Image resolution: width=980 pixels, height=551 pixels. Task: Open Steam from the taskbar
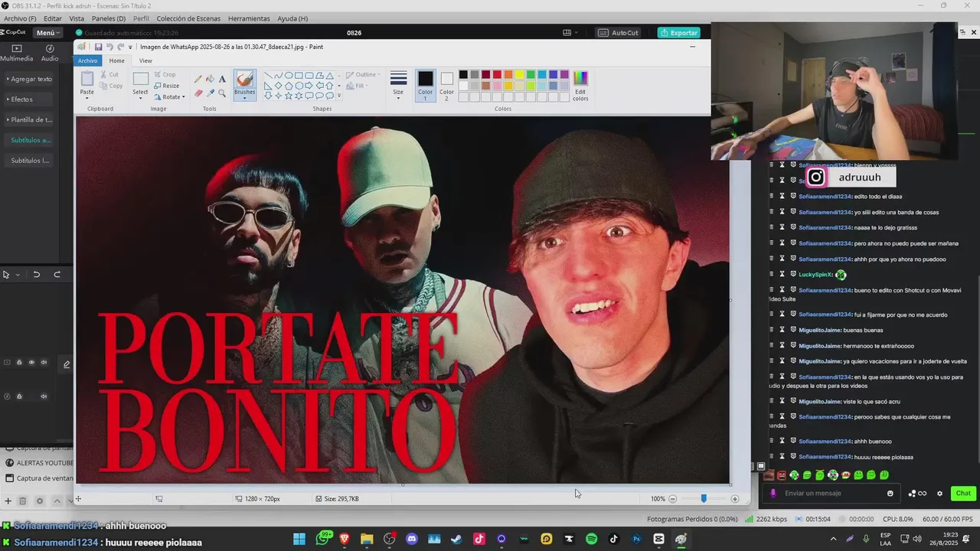pos(456,539)
